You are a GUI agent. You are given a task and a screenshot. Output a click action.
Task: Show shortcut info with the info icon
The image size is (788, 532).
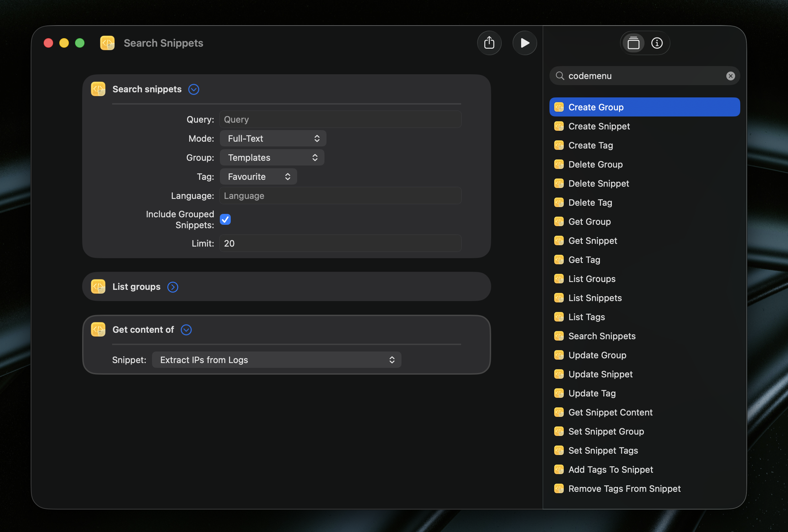point(657,43)
